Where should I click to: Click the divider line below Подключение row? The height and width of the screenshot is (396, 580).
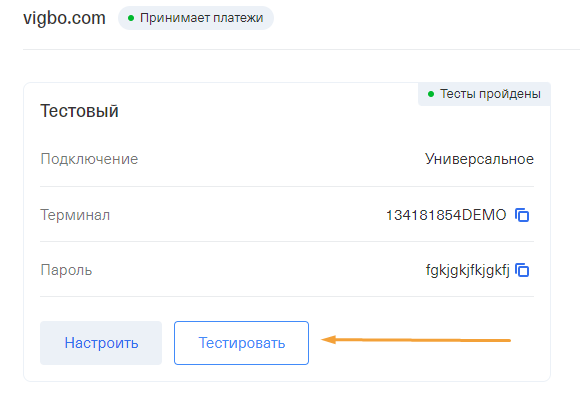(287, 186)
